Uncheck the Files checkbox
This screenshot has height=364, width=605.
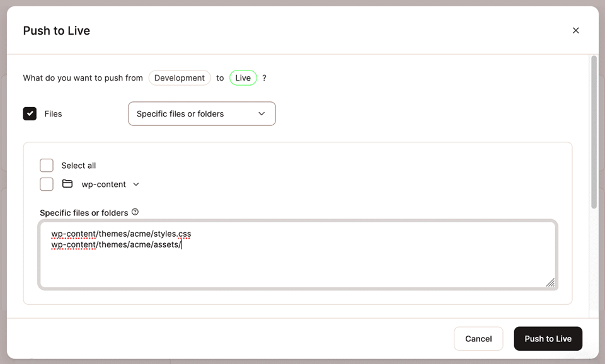[30, 113]
